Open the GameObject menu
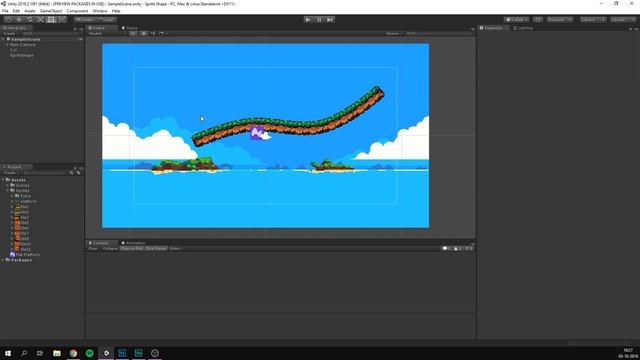Image resolution: width=640 pixels, height=360 pixels. point(51,11)
